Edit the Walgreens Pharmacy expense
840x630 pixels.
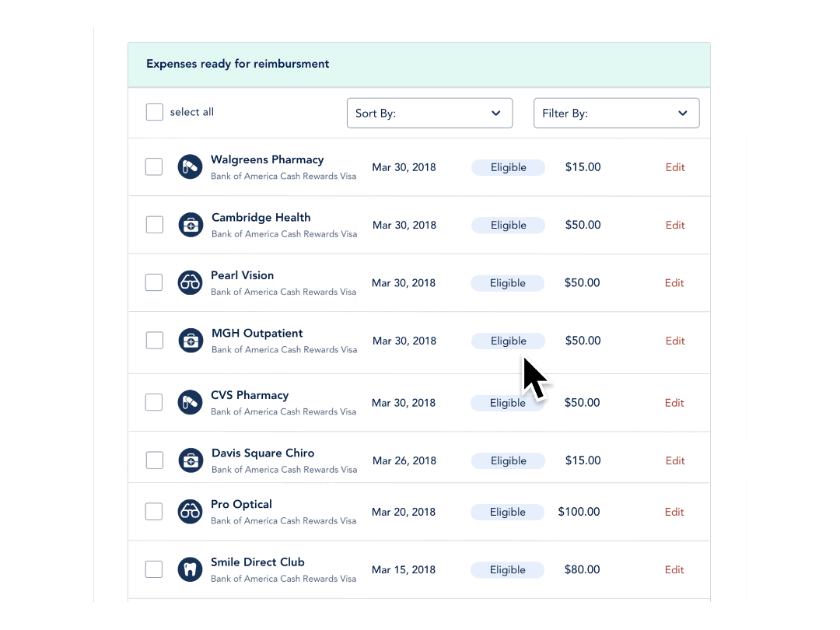pyautogui.click(x=675, y=167)
